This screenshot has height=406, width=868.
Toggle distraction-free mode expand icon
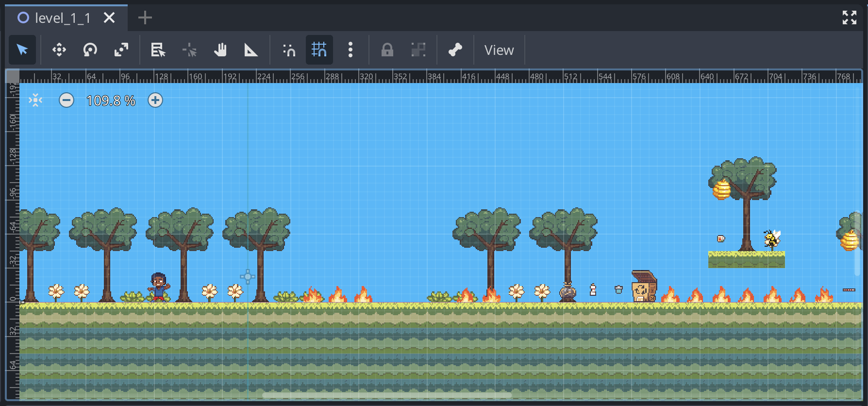click(x=850, y=17)
